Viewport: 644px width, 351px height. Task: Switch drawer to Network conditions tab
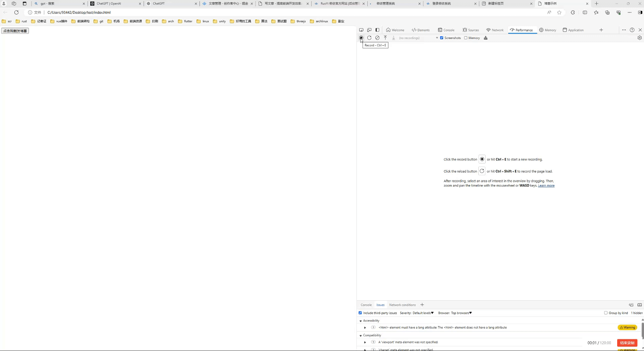point(402,305)
